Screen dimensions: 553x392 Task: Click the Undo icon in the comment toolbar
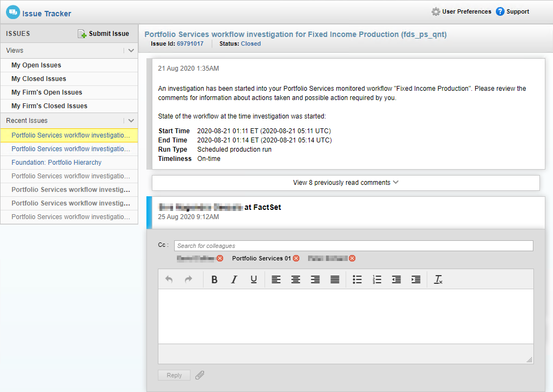[169, 279]
